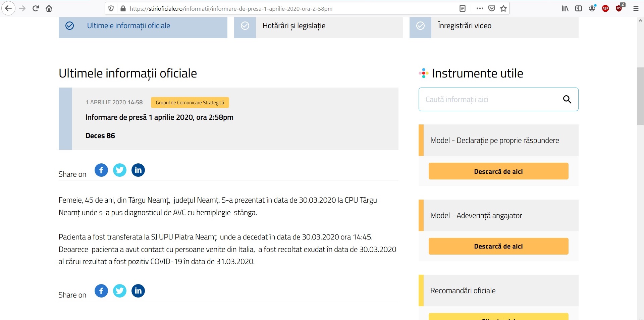
Task: Open the Firefox library icon
Action: [565, 8]
